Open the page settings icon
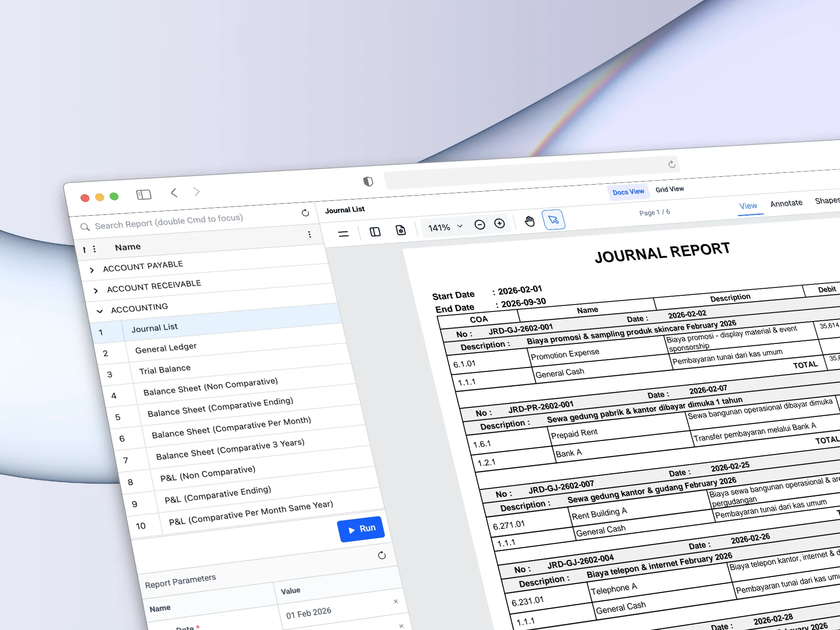840x630 pixels. point(400,230)
